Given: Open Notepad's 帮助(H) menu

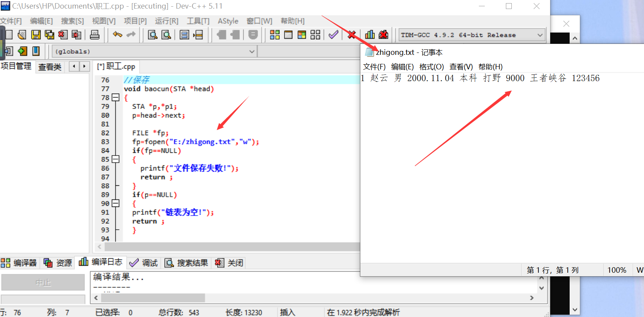Looking at the screenshot, I should (x=491, y=67).
